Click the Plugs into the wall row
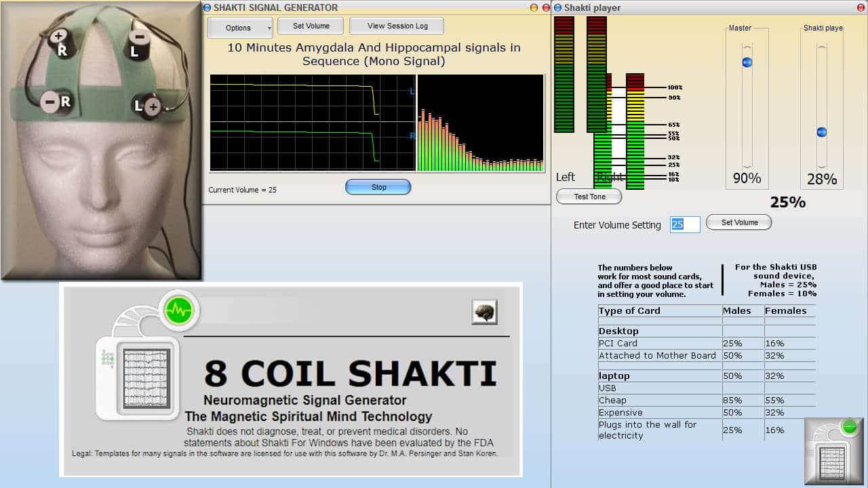Image resolution: width=868 pixels, height=488 pixels. click(707, 430)
